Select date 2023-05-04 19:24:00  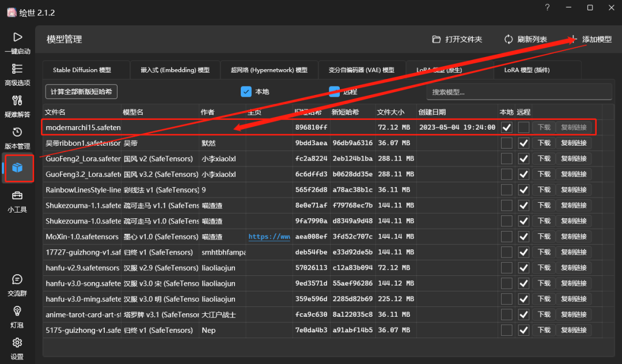coord(457,127)
